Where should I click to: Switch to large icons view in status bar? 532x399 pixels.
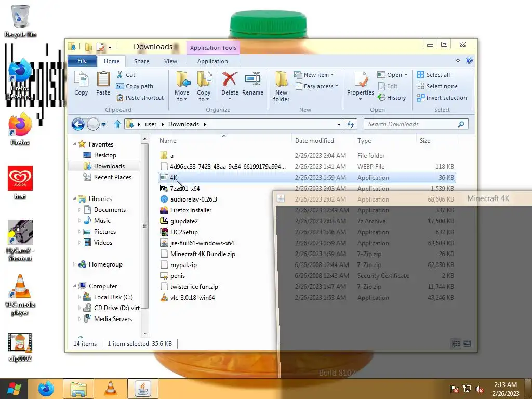point(467,344)
